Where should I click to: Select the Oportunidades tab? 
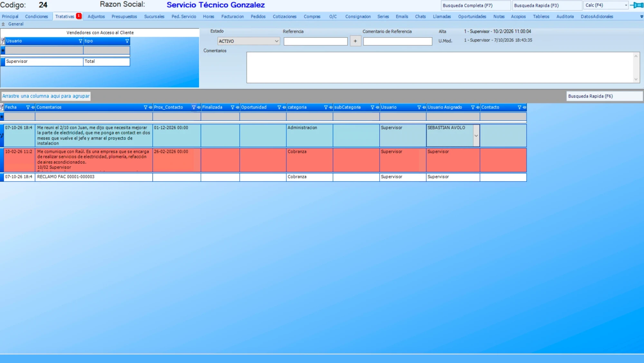tap(472, 16)
